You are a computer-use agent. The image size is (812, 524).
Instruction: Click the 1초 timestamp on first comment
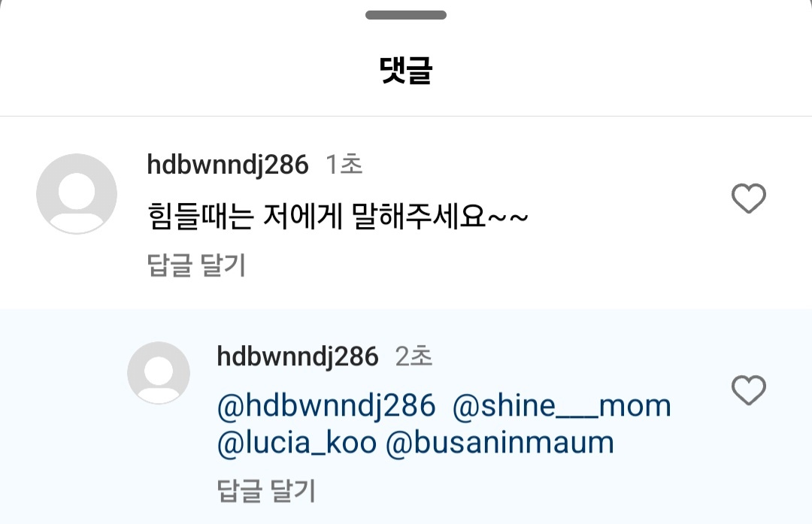344,165
